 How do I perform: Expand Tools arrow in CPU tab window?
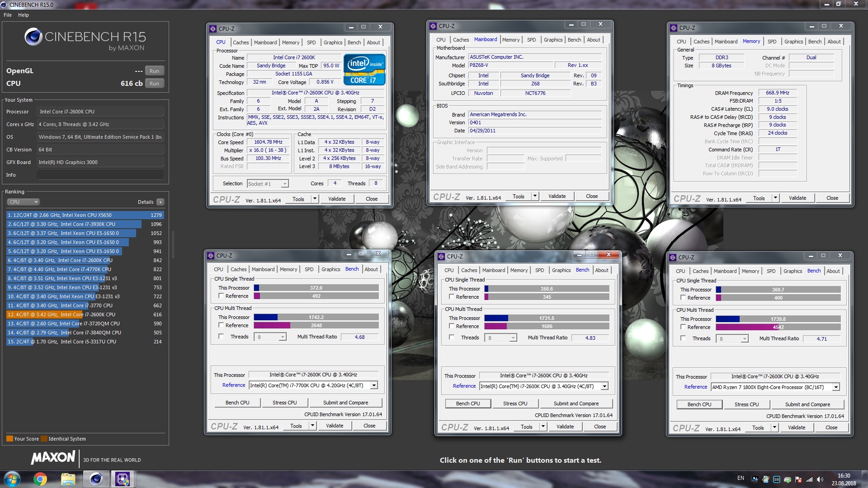pyautogui.click(x=315, y=199)
